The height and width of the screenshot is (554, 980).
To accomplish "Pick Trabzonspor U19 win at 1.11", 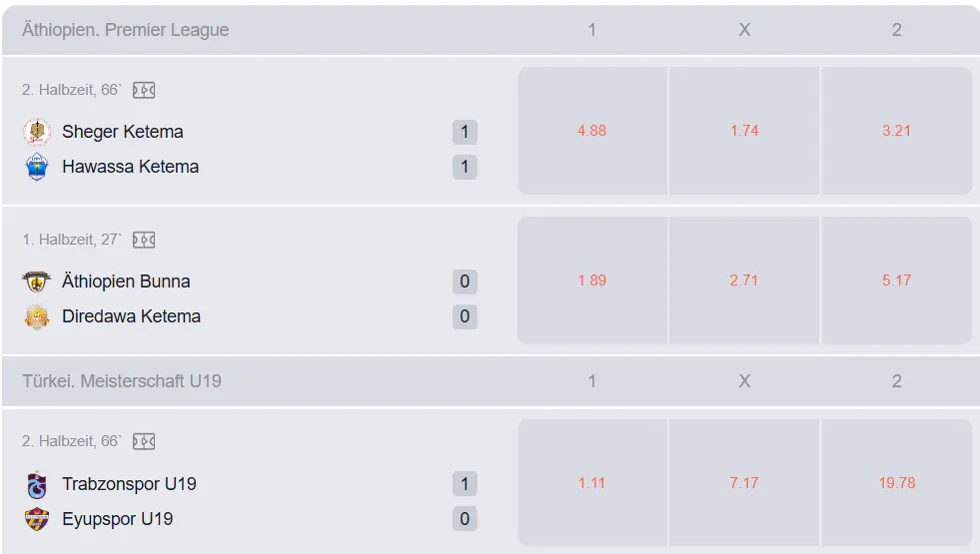I will (592, 483).
